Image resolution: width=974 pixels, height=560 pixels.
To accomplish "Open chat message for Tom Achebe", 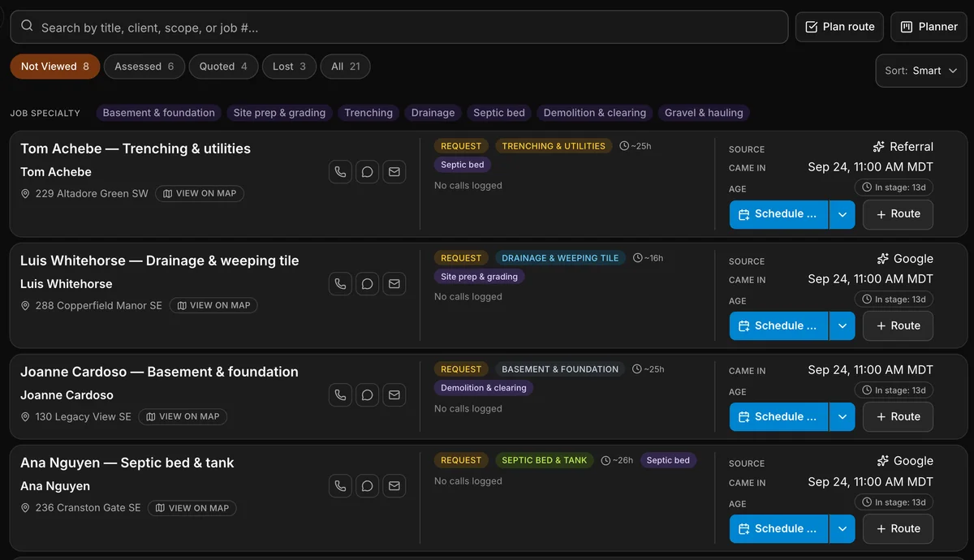I will click(x=368, y=172).
